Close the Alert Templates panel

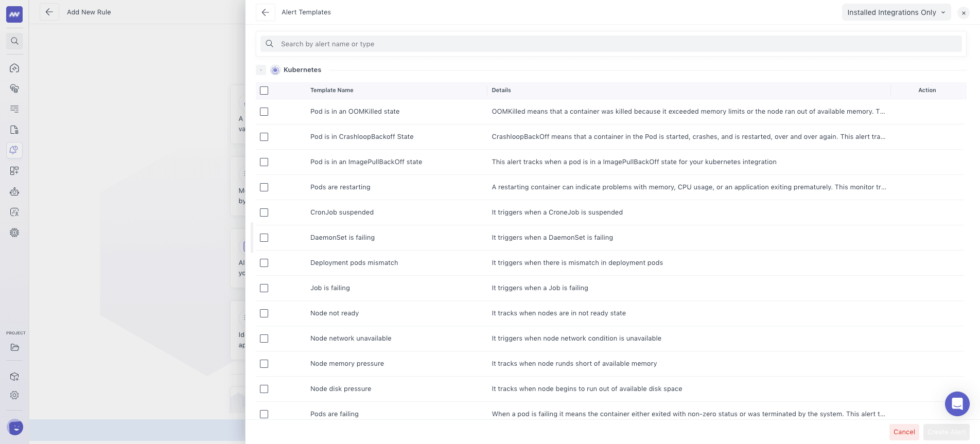(964, 13)
